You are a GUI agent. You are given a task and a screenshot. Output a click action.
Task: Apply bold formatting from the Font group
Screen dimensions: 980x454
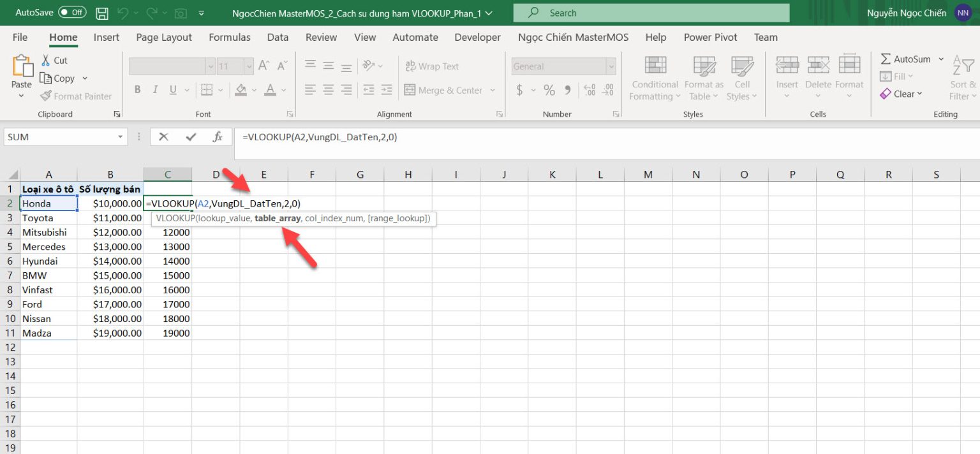(x=137, y=89)
